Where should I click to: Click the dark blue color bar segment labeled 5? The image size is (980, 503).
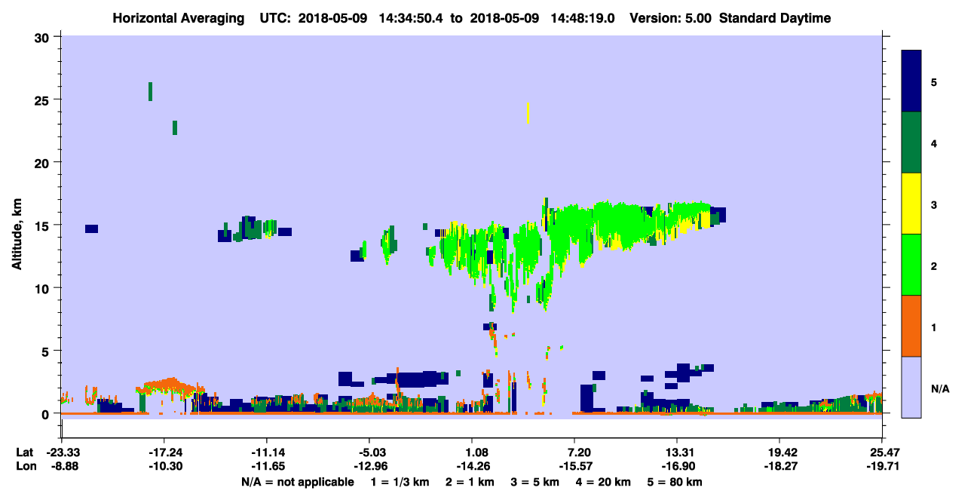pos(911,81)
